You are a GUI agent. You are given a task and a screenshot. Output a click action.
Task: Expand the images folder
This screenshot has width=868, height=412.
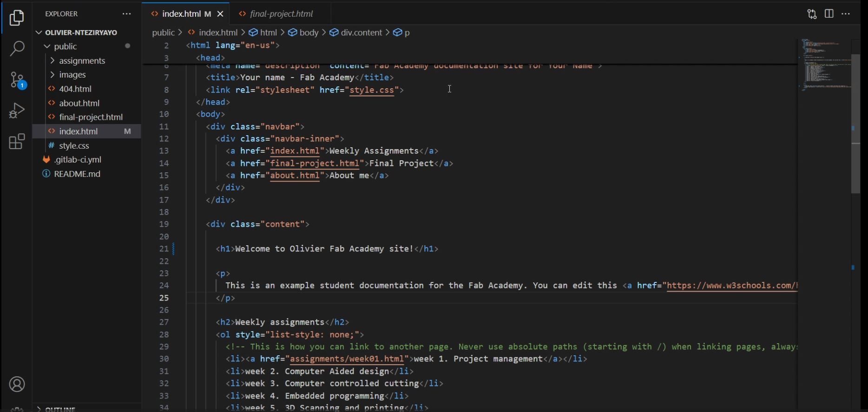(x=72, y=75)
